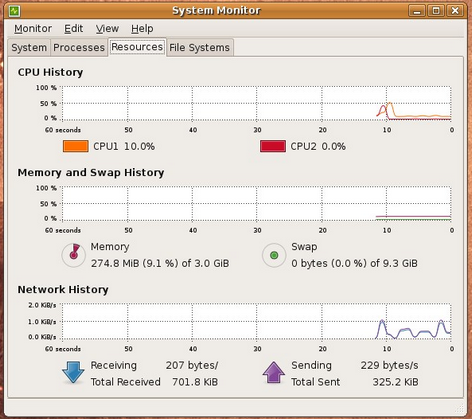Click the System Monitor title bar icon

click(x=15, y=11)
